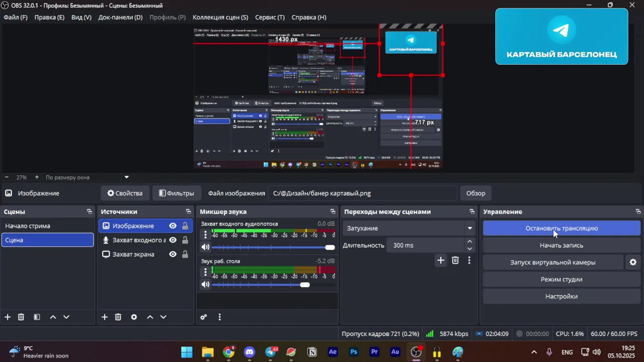Open Док-панели (D) menu
The width and height of the screenshot is (644, 362).
[120, 17]
